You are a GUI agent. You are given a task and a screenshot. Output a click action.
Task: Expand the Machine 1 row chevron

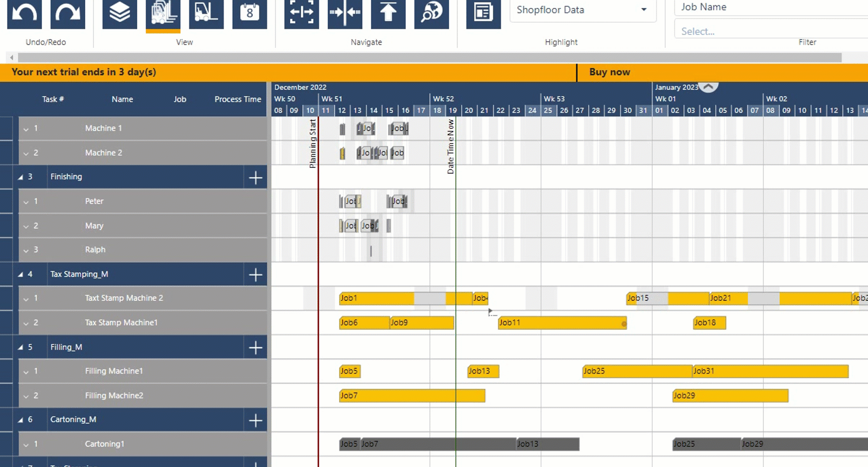[25, 129]
